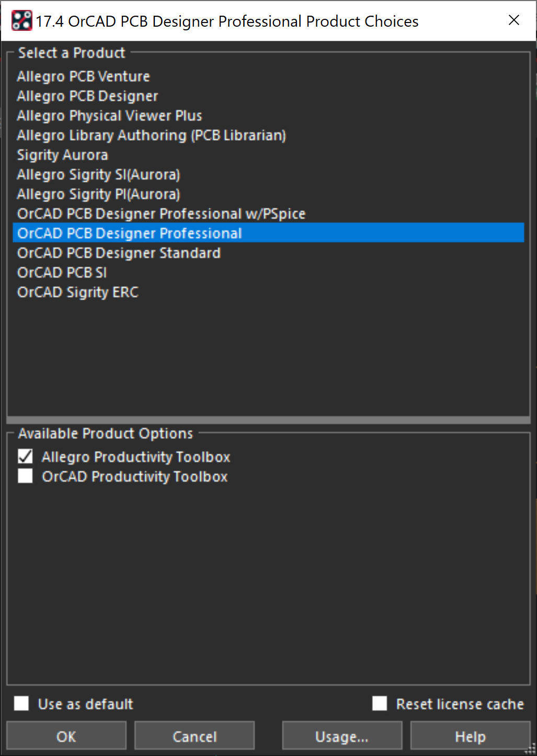Choose Sigrity Aurora from the list
The image size is (537, 756).
62,154
